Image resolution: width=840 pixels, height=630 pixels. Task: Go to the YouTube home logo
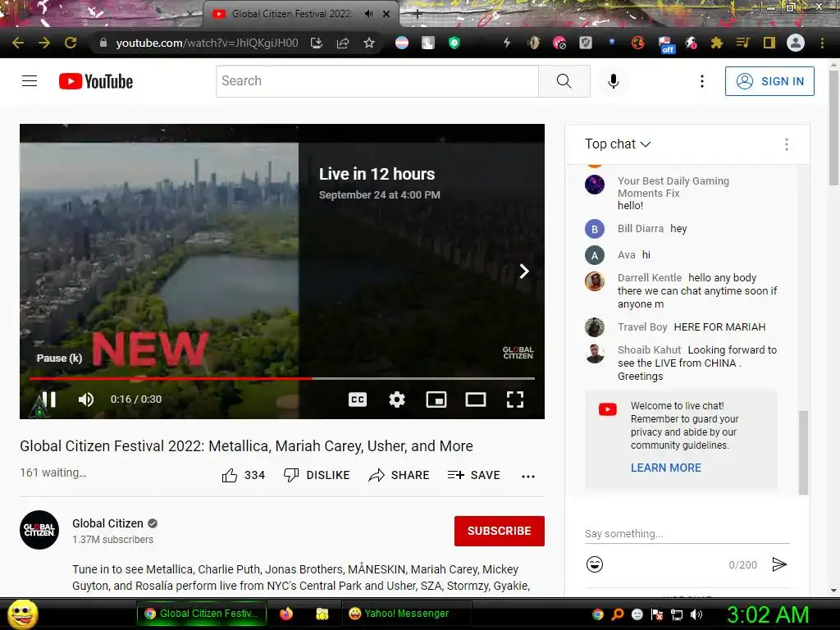pos(96,81)
